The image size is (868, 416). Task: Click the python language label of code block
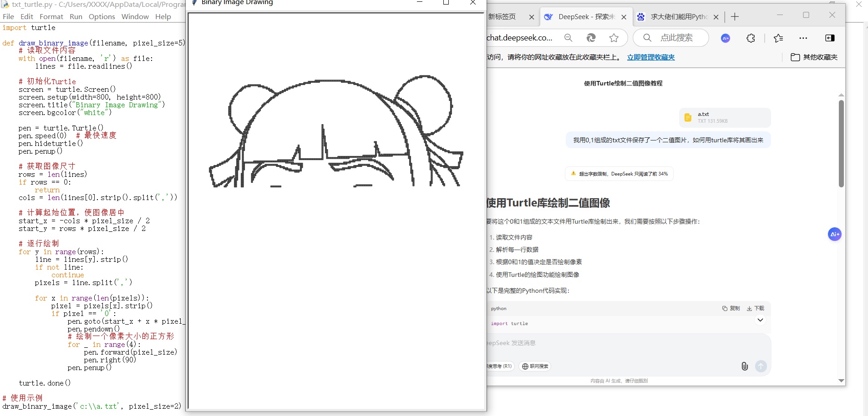[x=498, y=308]
